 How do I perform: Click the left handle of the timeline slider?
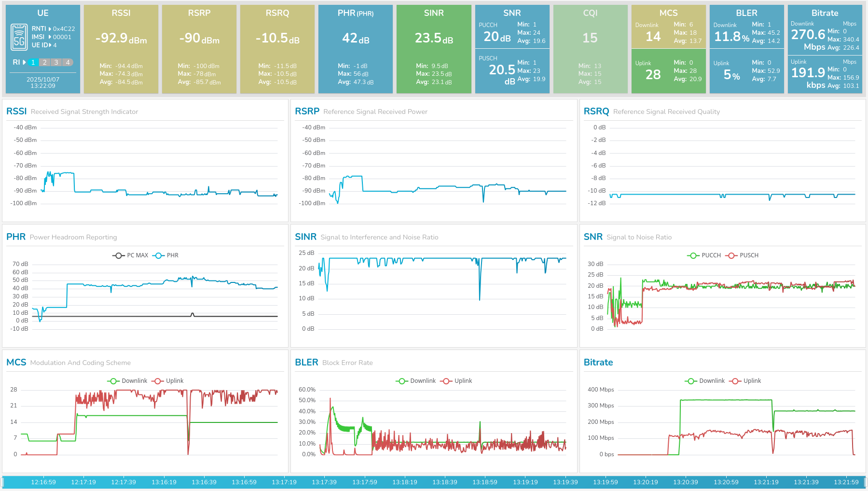point(3,482)
